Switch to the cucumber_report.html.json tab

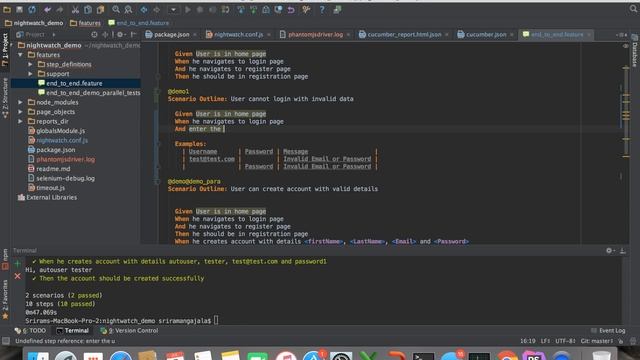coord(404,35)
